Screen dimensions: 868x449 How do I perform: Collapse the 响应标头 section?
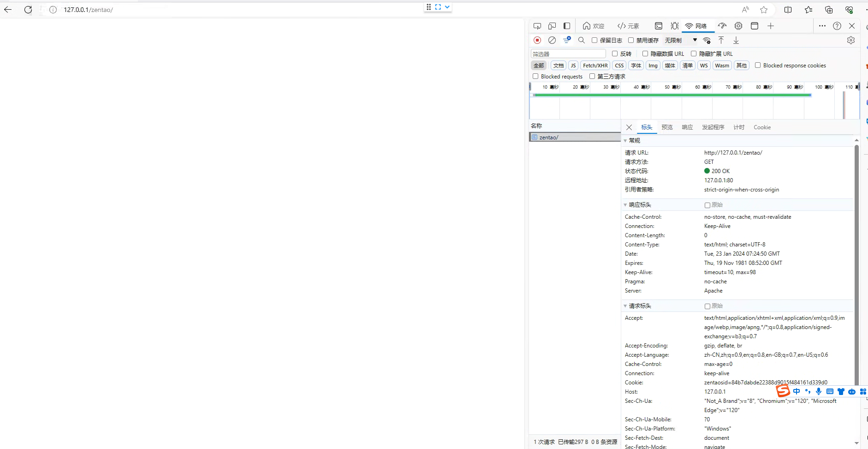[x=626, y=204]
